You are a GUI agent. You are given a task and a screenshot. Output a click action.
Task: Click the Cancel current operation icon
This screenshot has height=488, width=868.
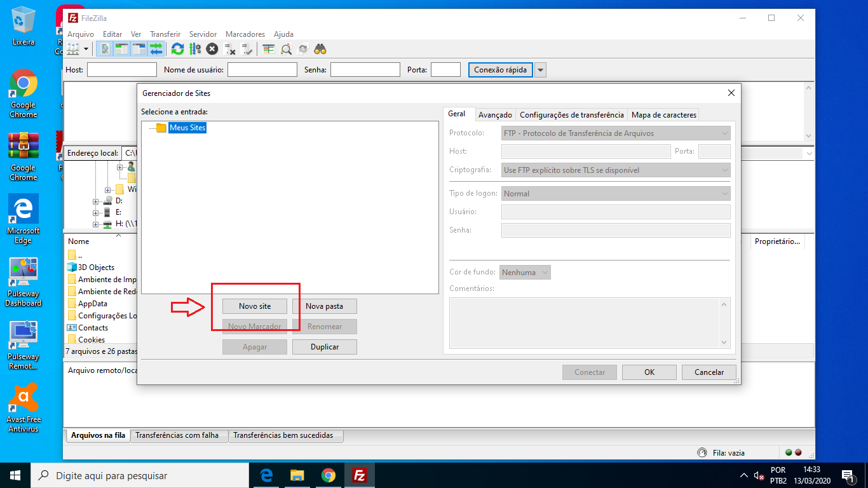point(212,49)
